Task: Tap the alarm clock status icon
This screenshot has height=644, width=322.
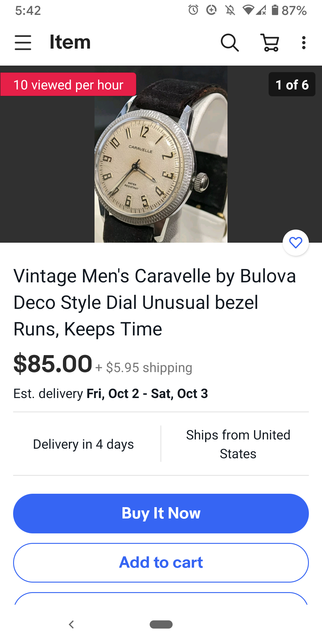Action: click(193, 10)
